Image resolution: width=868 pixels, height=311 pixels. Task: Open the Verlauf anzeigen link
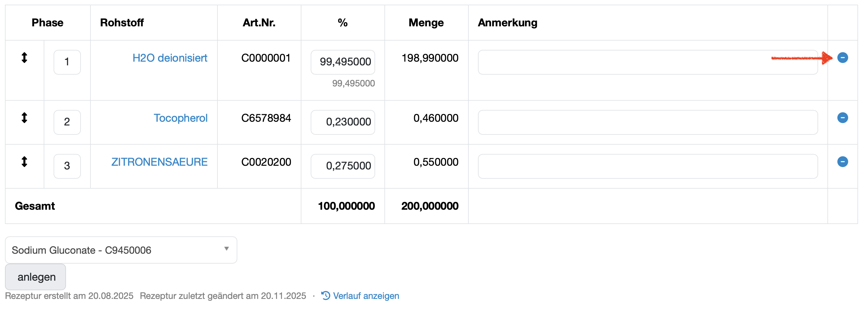coord(366,296)
